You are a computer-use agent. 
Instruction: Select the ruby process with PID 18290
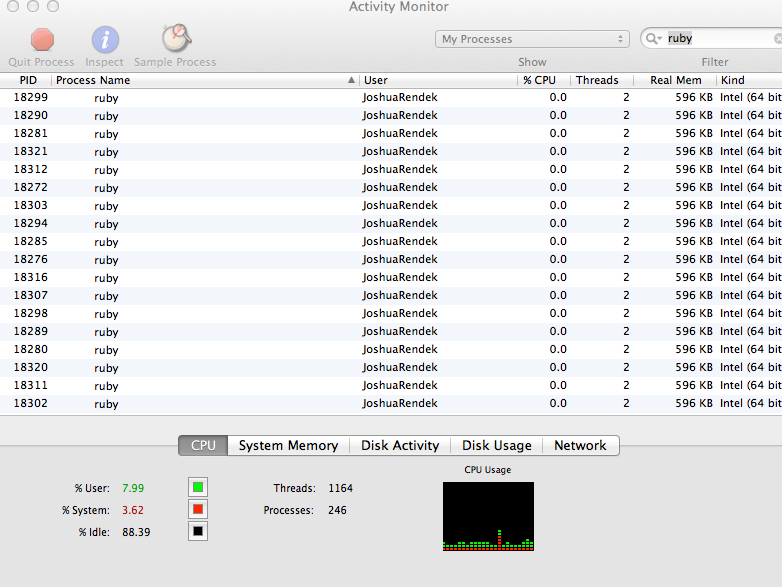(391, 116)
